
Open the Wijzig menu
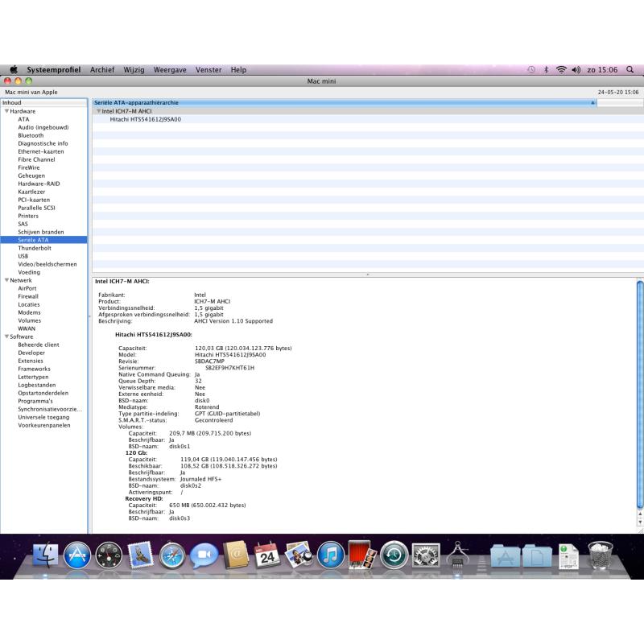(134, 69)
